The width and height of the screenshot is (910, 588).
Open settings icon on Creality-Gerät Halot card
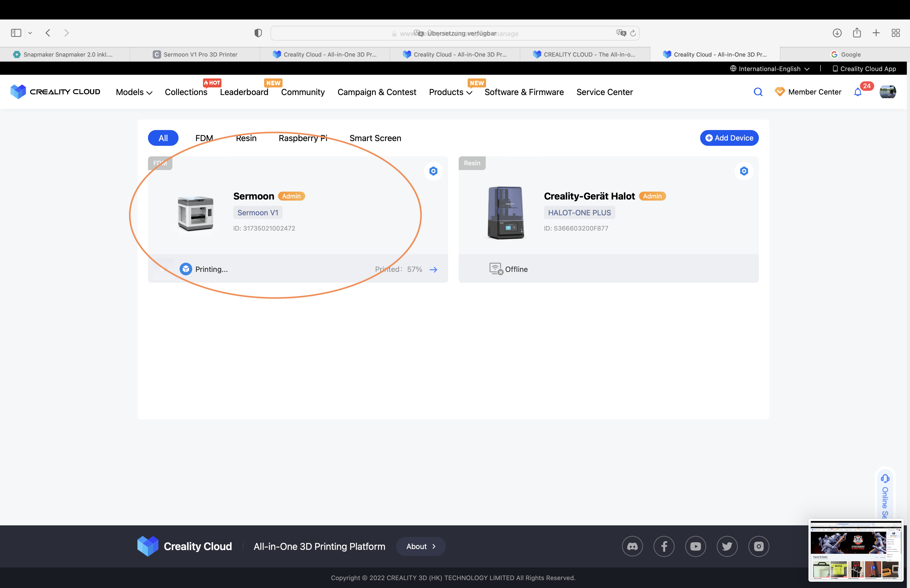tap(744, 171)
